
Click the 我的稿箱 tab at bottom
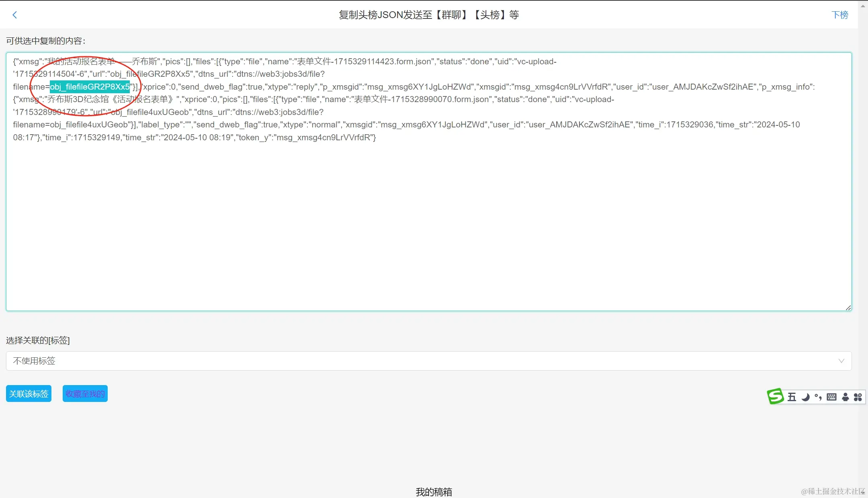pyautogui.click(x=434, y=492)
